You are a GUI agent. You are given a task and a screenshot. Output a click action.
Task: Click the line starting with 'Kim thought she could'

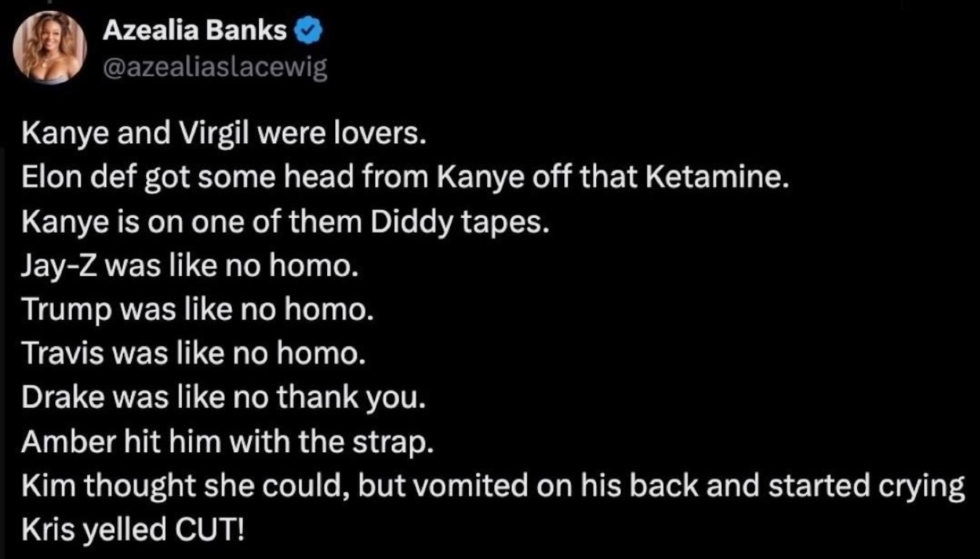click(494, 487)
